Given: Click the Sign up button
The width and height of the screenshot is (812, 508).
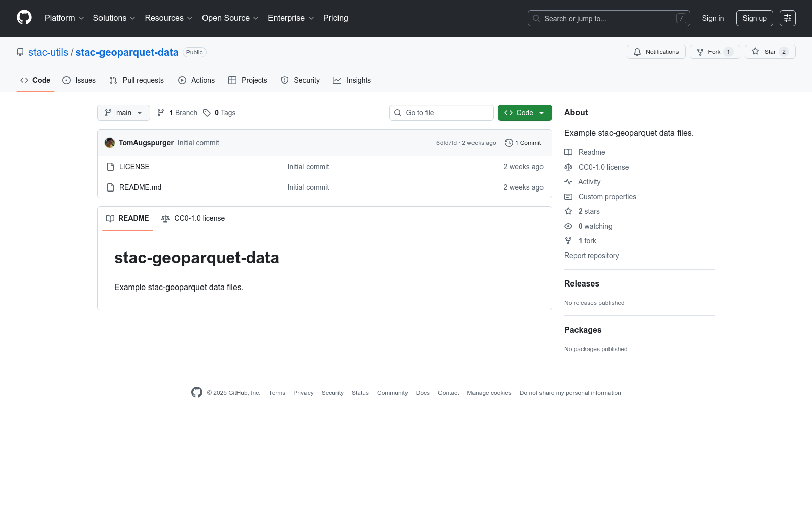Looking at the screenshot, I should coord(755,18).
